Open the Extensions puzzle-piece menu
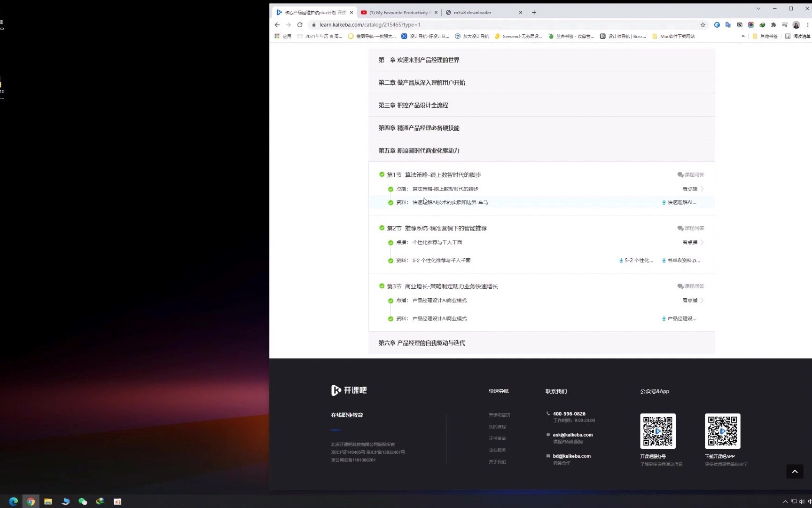This screenshot has width=812, height=508. [x=773, y=25]
